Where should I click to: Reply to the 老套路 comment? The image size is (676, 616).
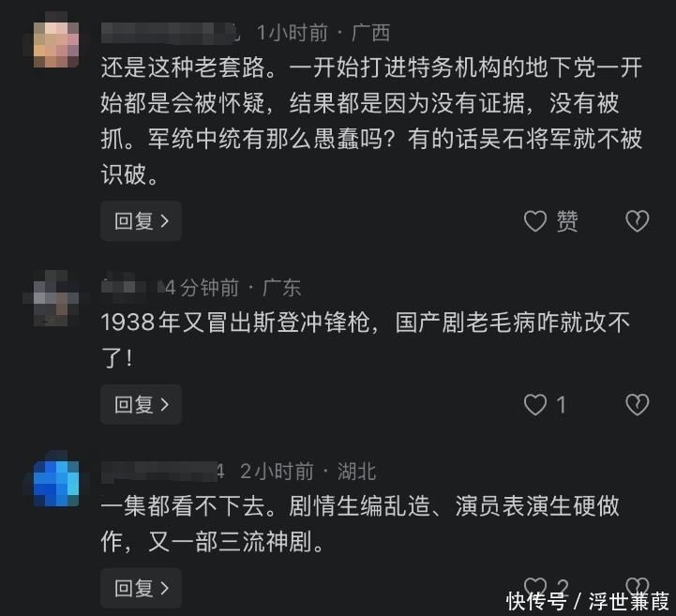[141, 220]
